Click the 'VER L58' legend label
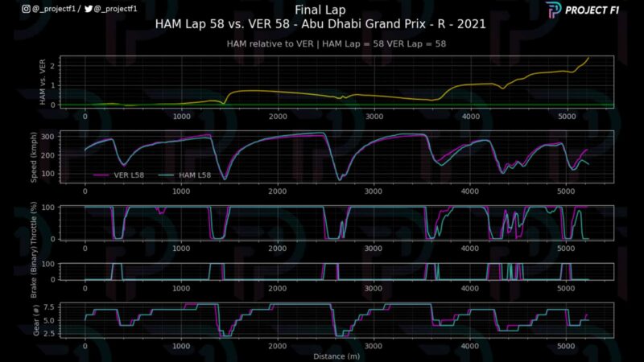The width and height of the screenshot is (644, 362). click(129, 175)
